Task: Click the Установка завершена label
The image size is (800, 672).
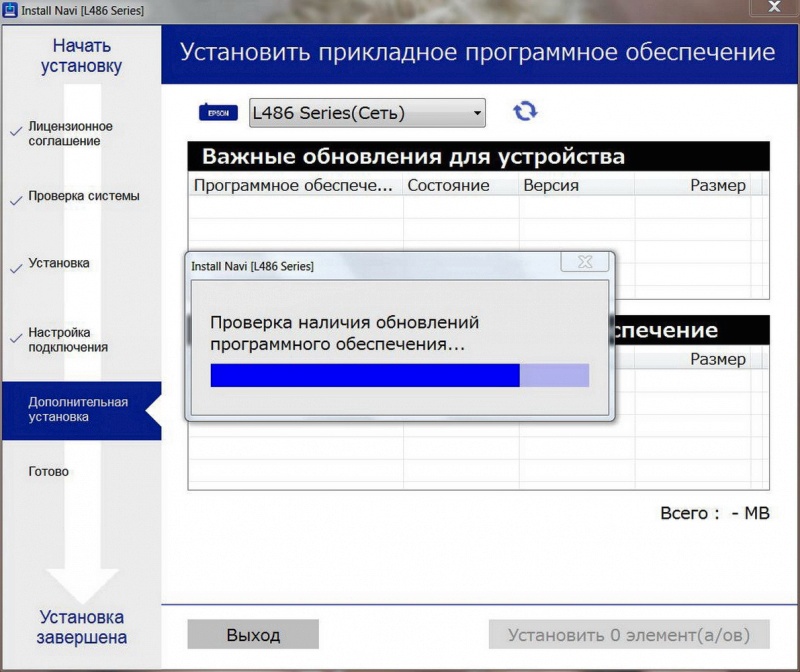Action: (84, 625)
